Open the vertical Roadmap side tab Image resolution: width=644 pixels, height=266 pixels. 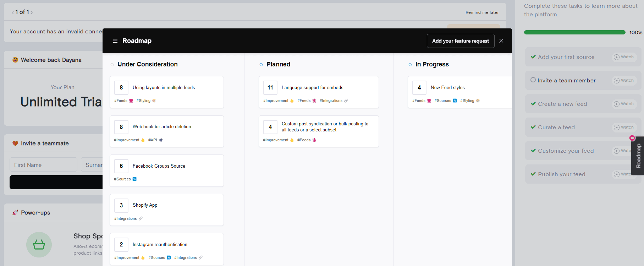tap(638, 156)
